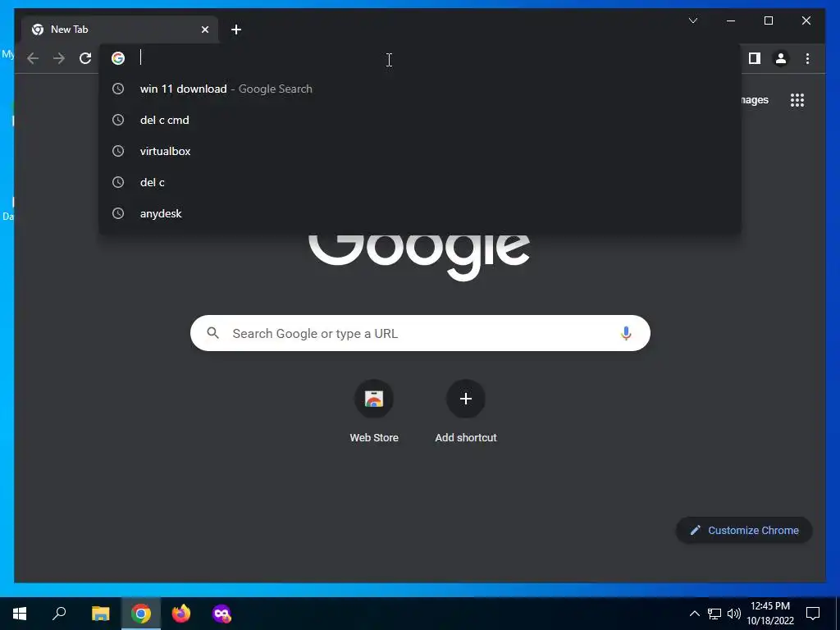Choose 'win 11 download' suggestion

(421, 89)
